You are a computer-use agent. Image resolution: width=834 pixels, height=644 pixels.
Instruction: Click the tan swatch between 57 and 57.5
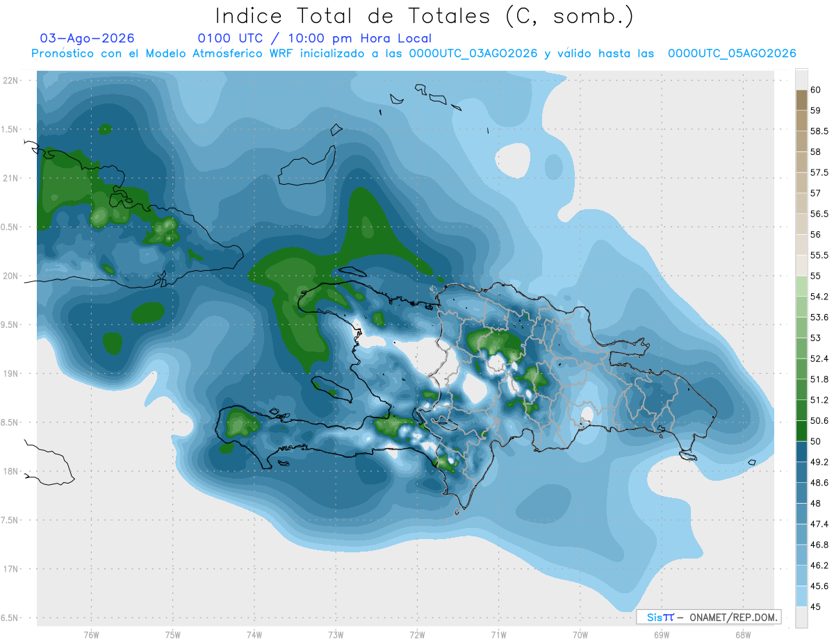coord(801,183)
